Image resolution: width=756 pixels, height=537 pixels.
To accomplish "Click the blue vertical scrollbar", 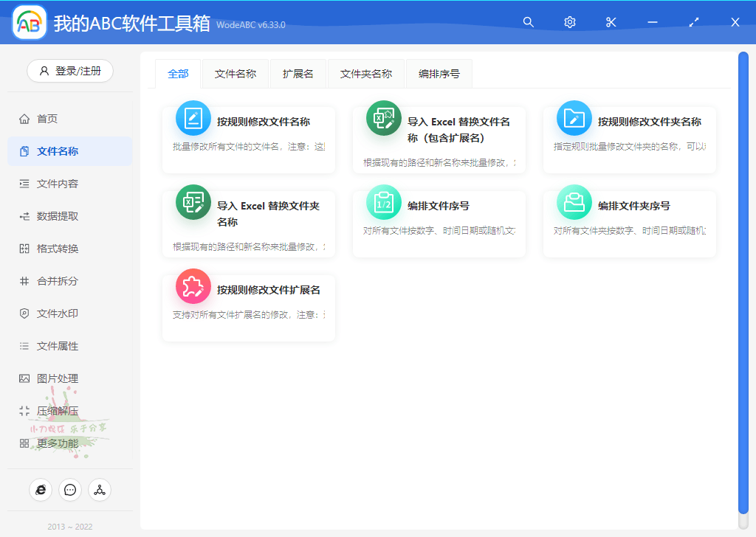I will pos(743,280).
